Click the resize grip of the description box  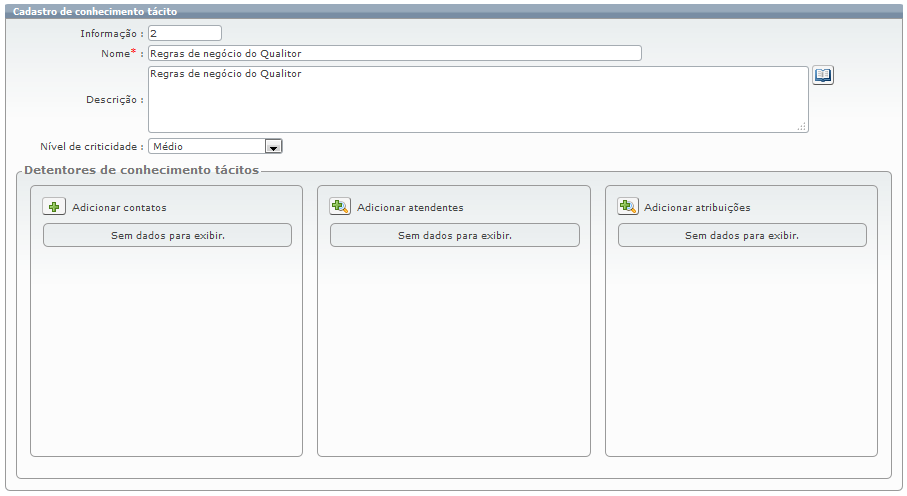pos(802,127)
